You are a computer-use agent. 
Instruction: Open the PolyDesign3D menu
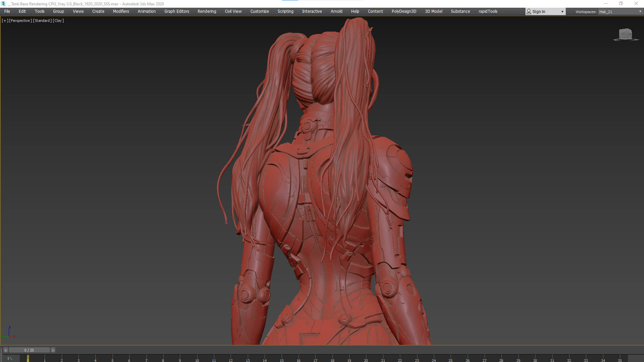click(404, 11)
